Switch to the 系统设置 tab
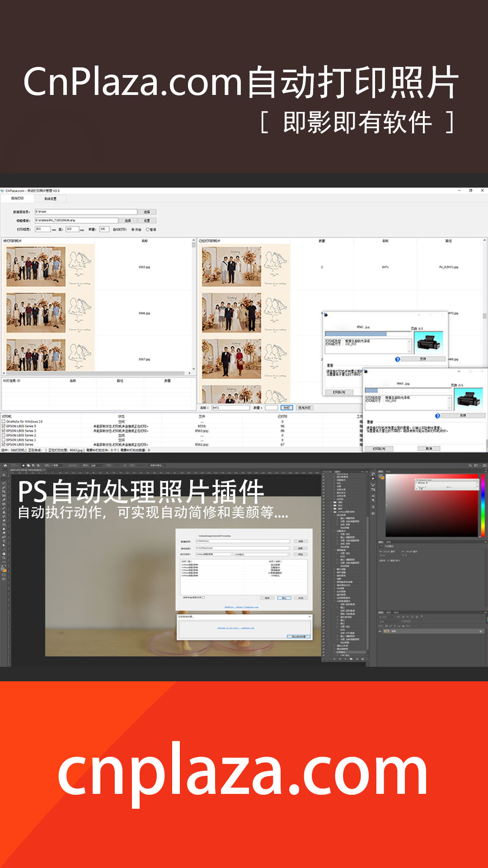Viewport: 488px width, 868px height. [x=50, y=198]
